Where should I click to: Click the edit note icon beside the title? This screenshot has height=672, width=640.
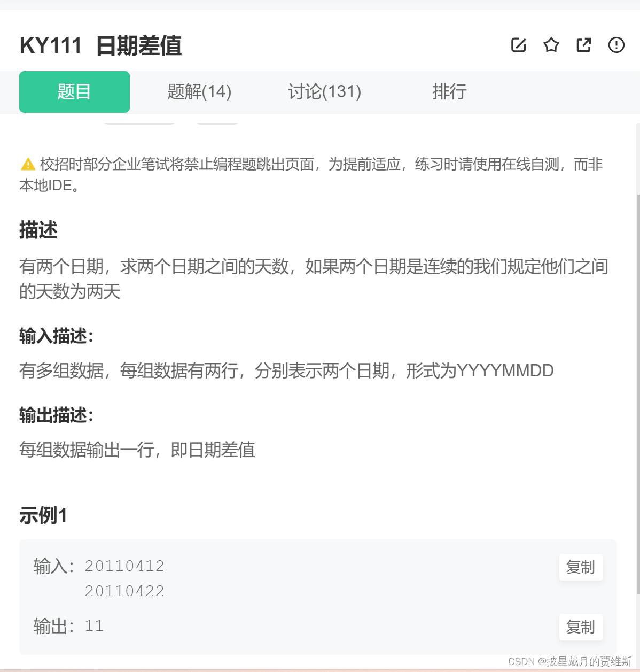(x=519, y=45)
